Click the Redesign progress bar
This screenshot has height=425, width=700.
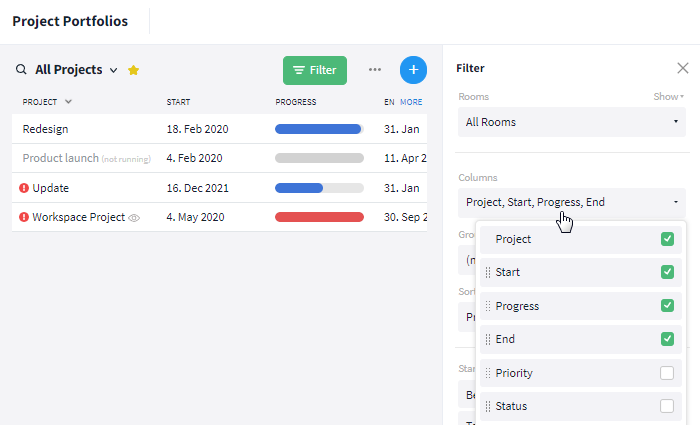click(x=319, y=129)
